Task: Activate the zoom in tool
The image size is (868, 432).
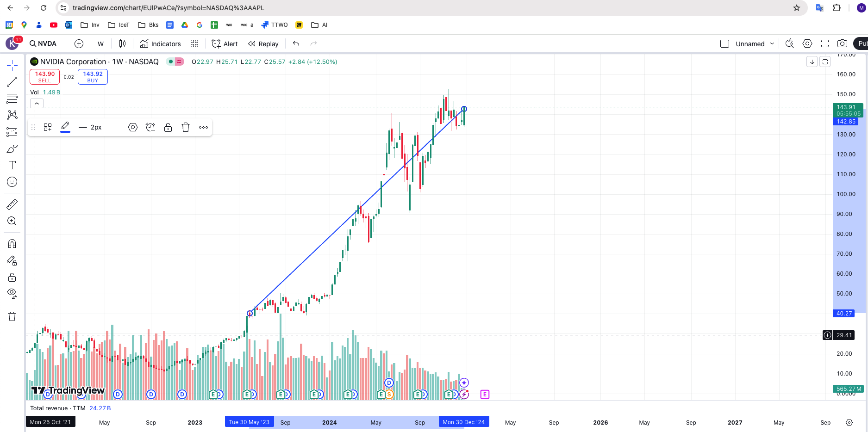Action: [x=12, y=221]
